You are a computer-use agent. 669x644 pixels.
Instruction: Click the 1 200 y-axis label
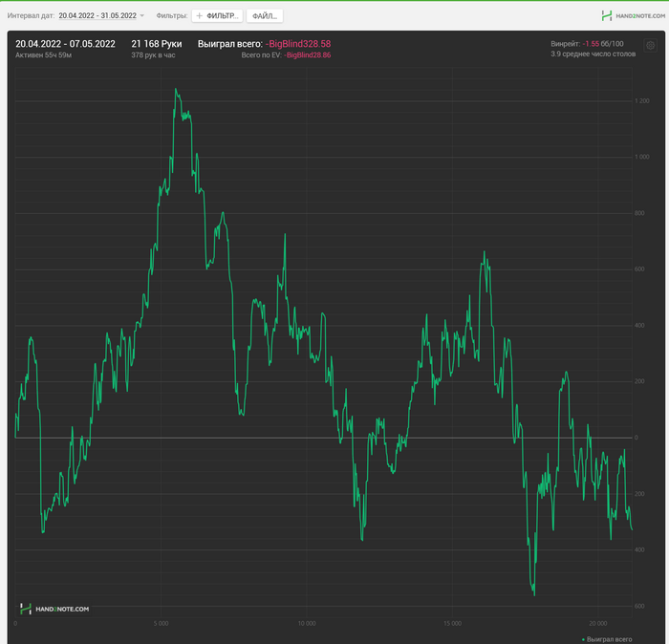click(x=641, y=101)
